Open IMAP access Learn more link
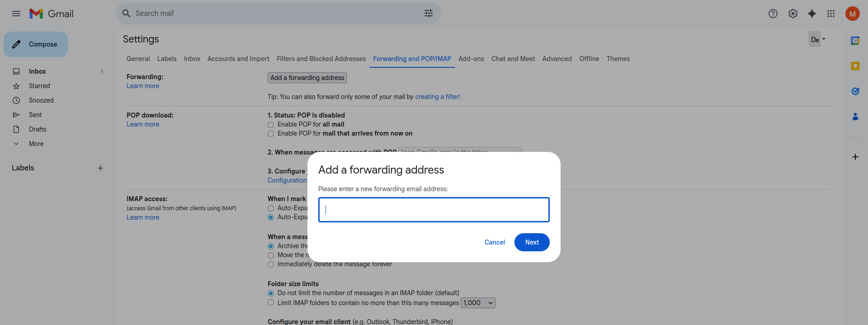 [143, 217]
